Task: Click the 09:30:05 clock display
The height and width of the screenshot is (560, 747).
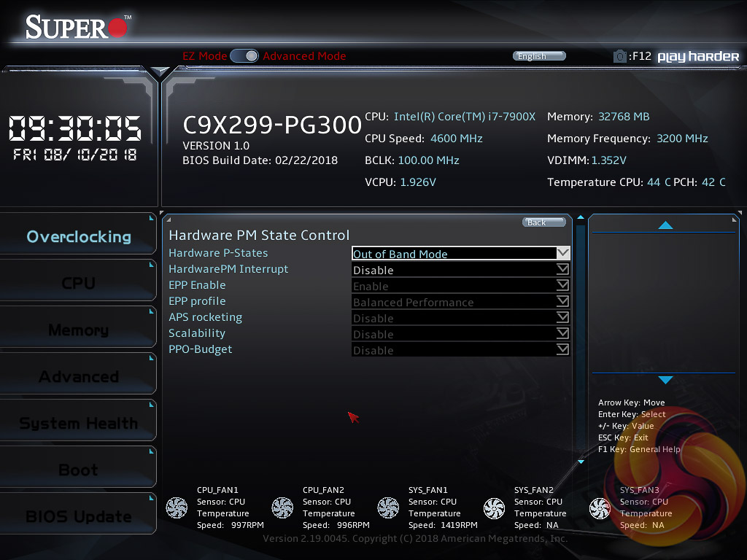Action: (x=75, y=128)
